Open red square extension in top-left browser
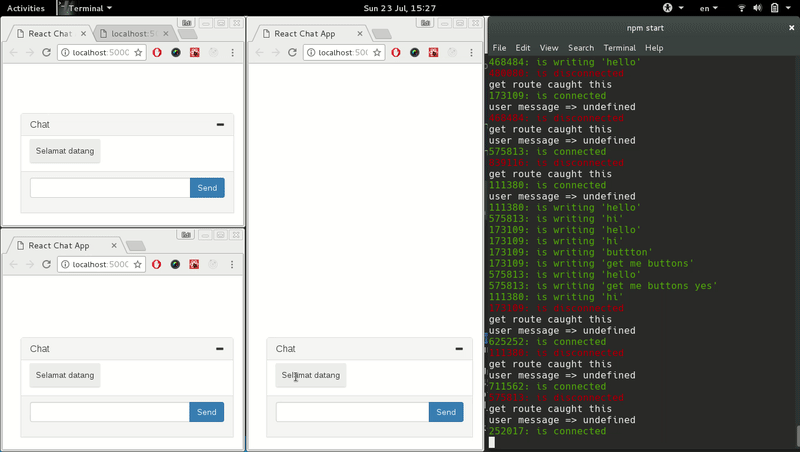 click(x=195, y=52)
